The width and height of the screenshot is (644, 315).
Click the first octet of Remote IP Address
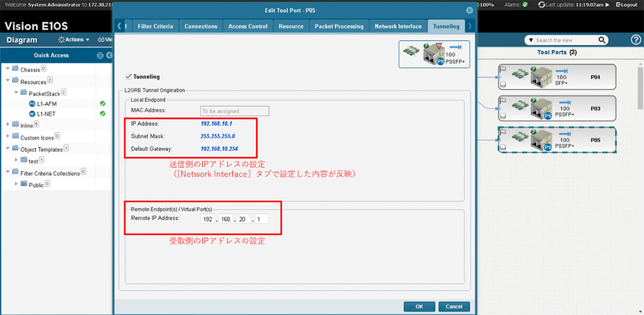point(207,219)
